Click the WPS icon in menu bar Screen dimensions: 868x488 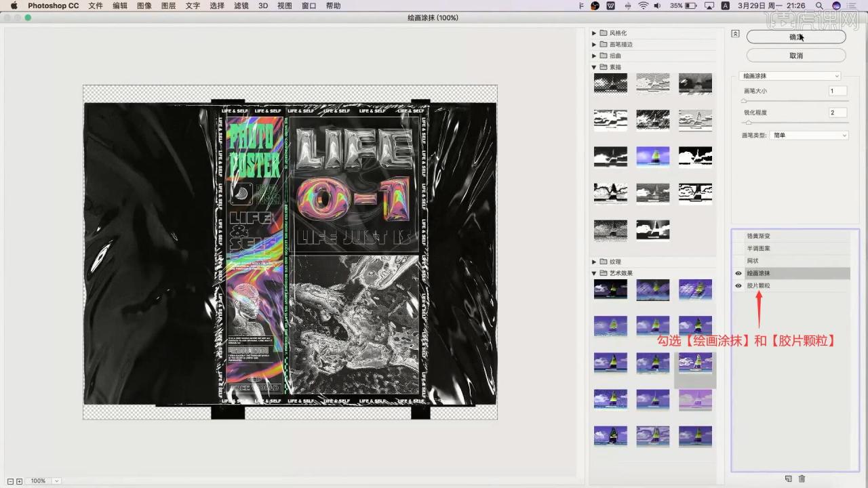[x=610, y=5]
